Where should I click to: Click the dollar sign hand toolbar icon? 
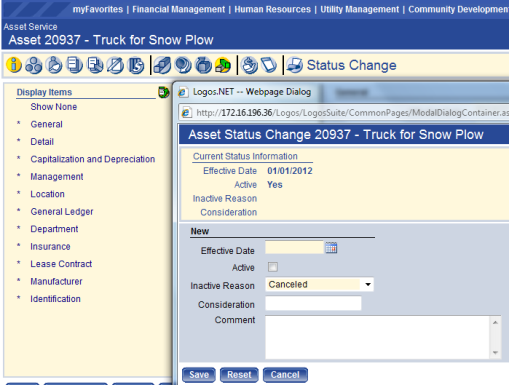tap(250, 65)
